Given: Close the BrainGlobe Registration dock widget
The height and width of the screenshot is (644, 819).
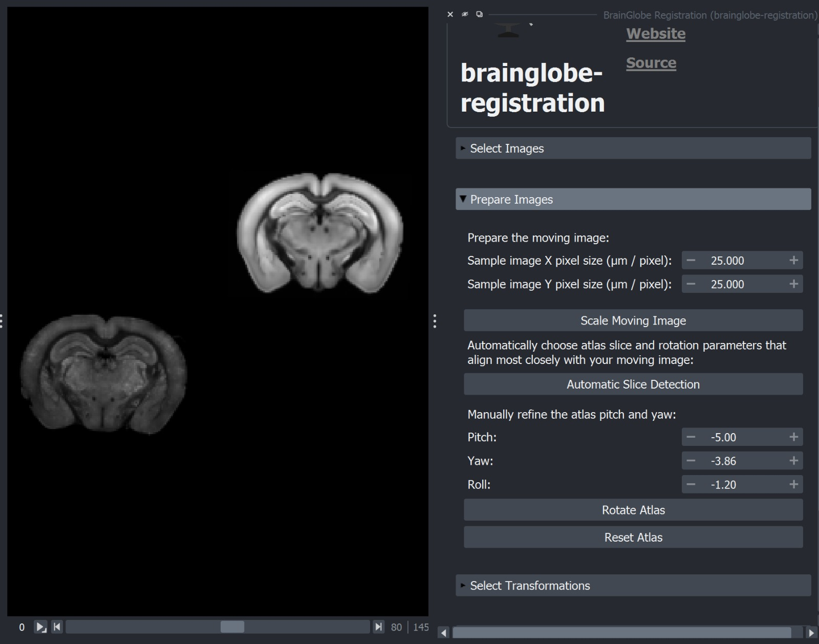Looking at the screenshot, I should (x=450, y=14).
